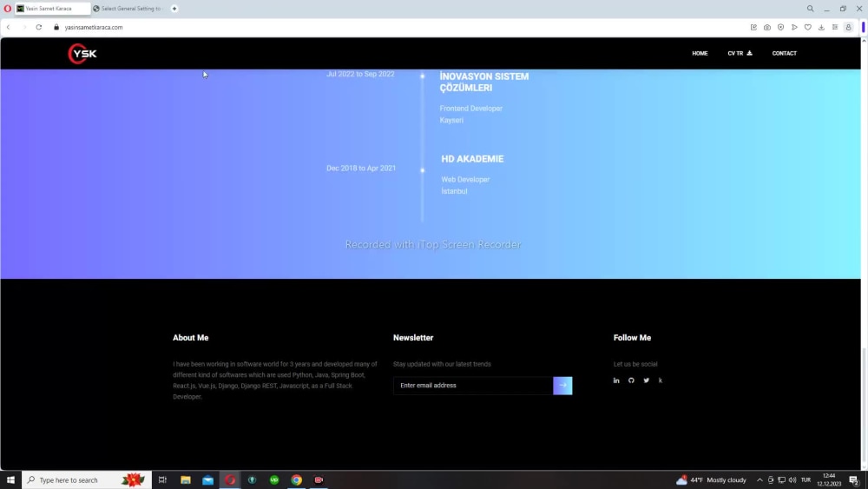Click the address bar URL yasinsametkaraca.com
Screen dimensions: 868x489
coord(94,27)
